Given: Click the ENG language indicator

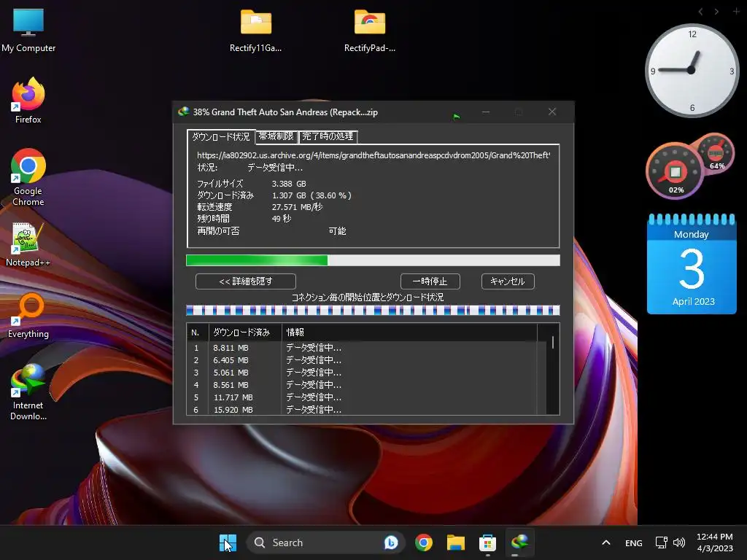Looking at the screenshot, I should coord(634,542).
